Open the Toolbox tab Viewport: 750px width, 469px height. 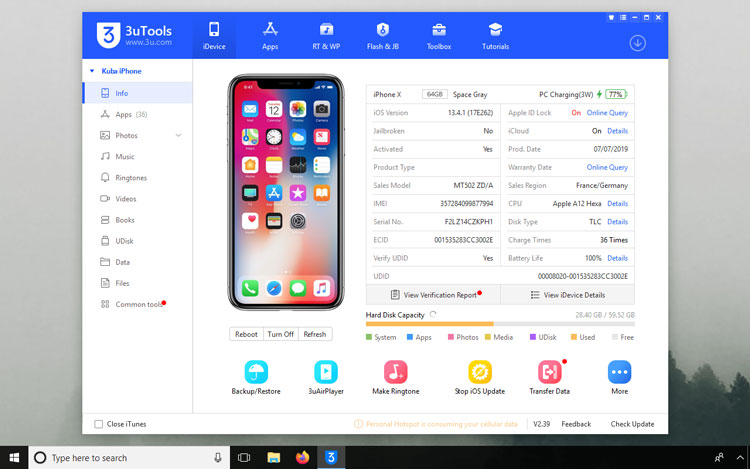pyautogui.click(x=439, y=36)
